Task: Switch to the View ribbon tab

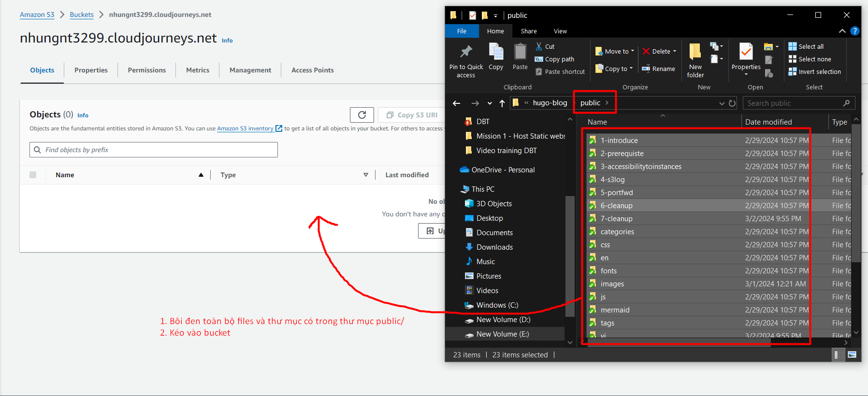Action: [x=560, y=31]
